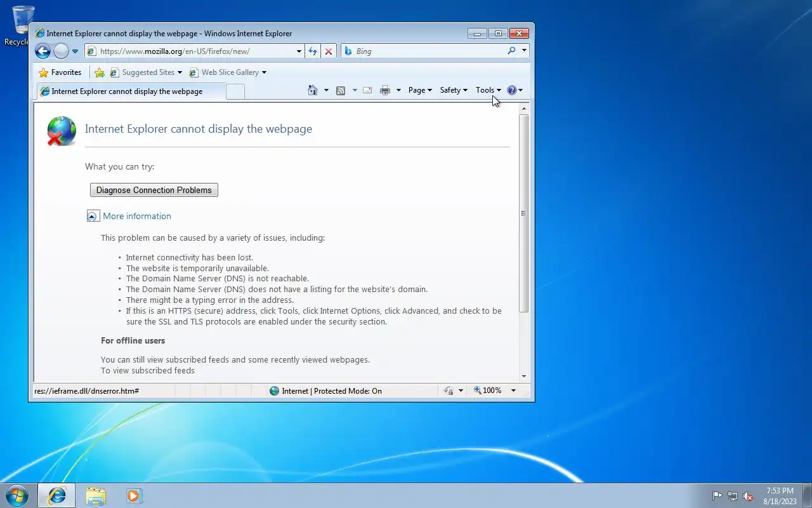Open a new blank tab button

click(x=235, y=91)
